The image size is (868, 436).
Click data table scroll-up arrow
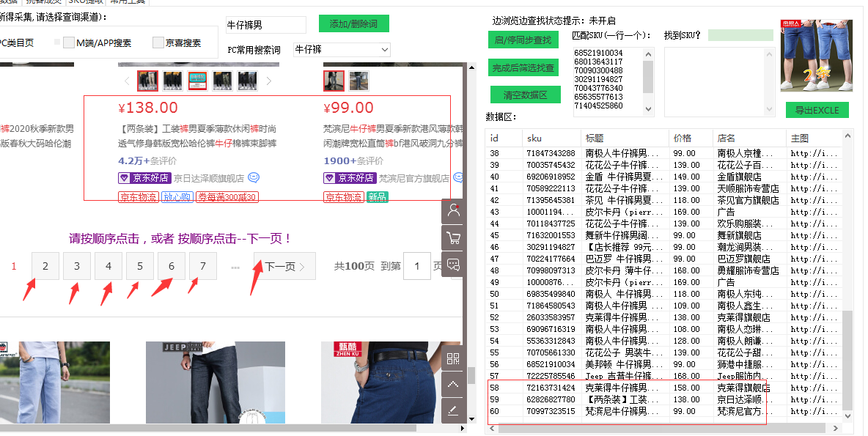(x=847, y=135)
